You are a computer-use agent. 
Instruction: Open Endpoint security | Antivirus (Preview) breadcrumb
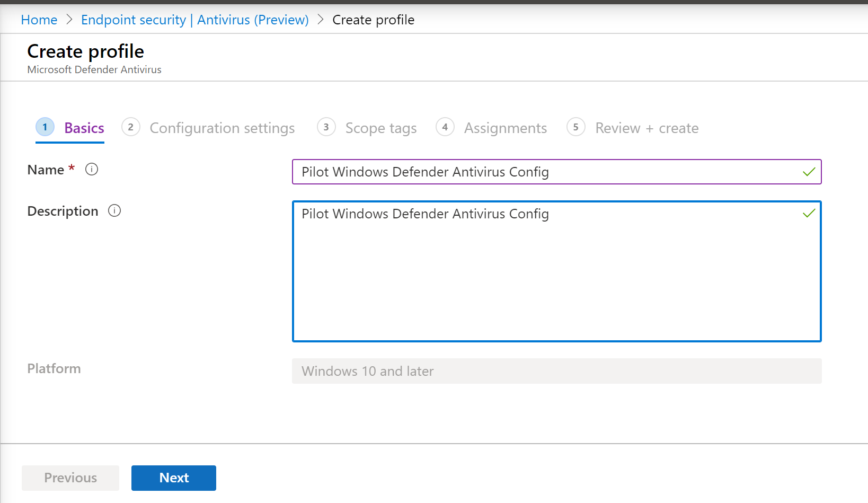[194, 20]
